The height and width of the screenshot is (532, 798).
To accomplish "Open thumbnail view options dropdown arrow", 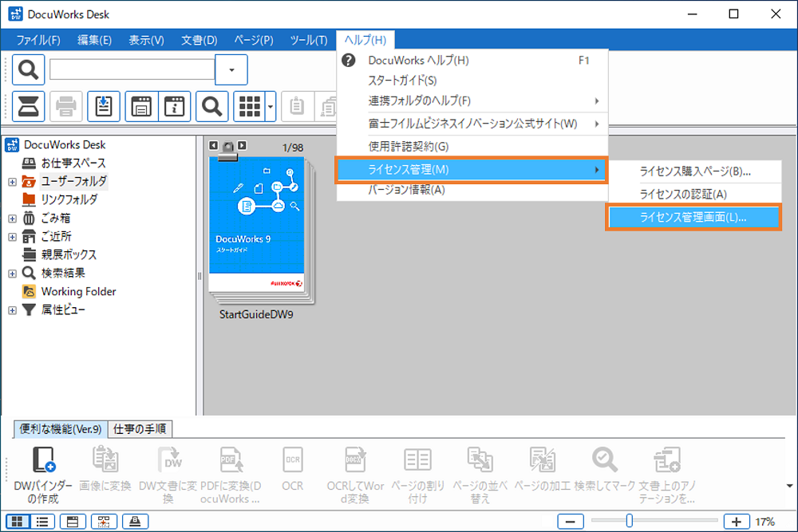I will coord(271,106).
